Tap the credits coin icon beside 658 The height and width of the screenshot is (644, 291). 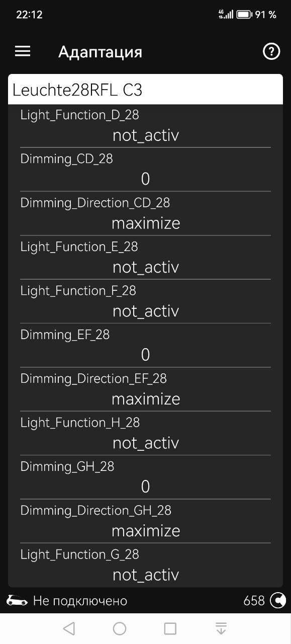tap(277, 600)
